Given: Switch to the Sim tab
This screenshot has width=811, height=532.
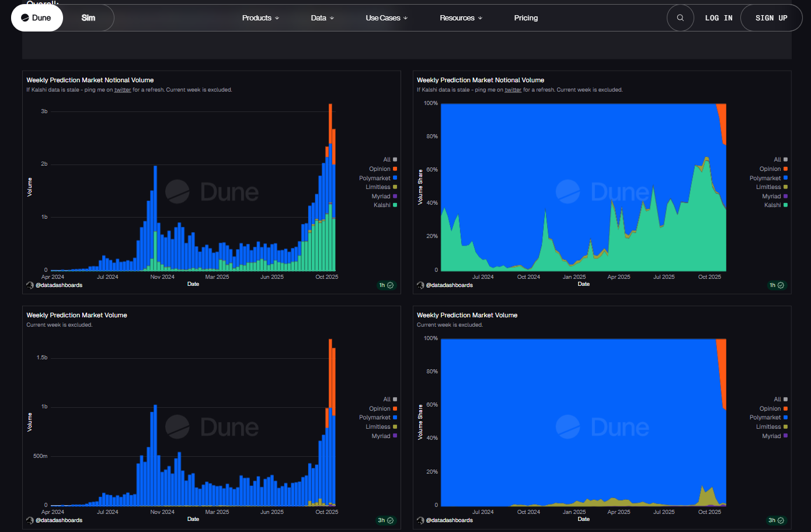Looking at the screenshot, I should (88, 18).
